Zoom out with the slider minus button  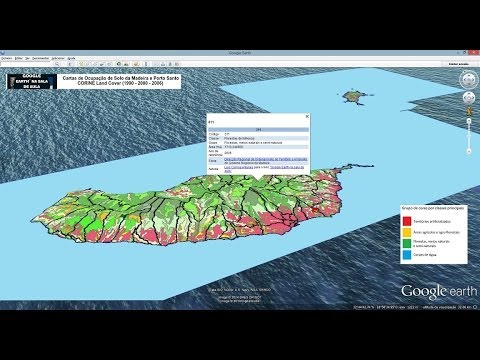tap(469, 152)
